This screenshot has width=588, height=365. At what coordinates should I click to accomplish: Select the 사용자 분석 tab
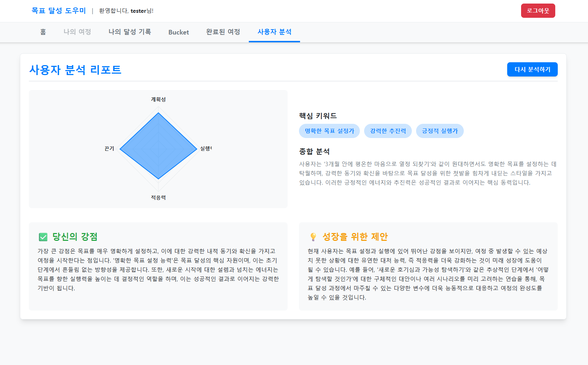click(x=274, y=32)
